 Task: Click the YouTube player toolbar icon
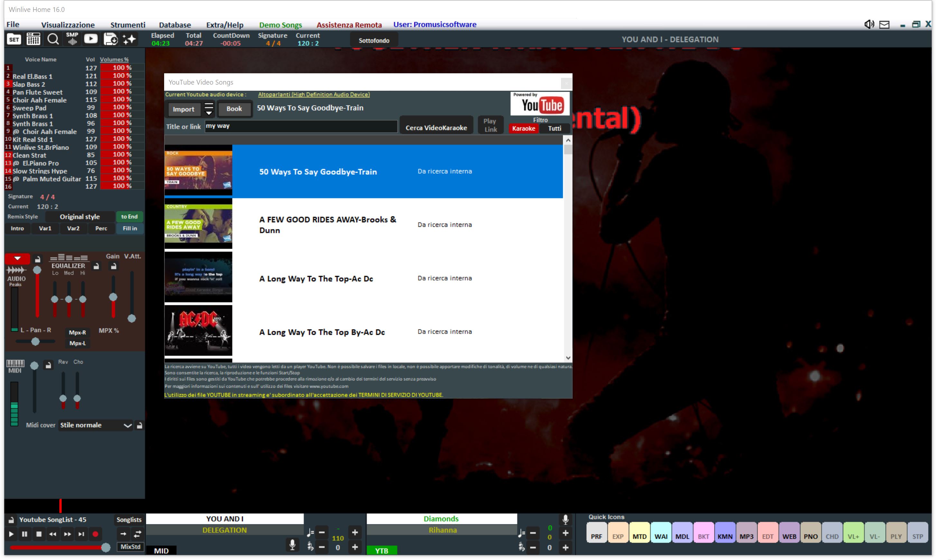91,39
